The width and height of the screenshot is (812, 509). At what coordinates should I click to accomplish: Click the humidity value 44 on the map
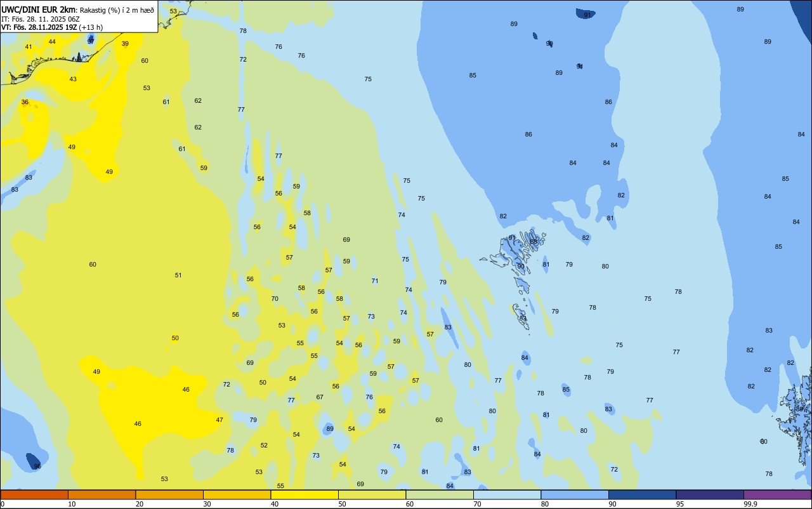click(x=52, y=42)
